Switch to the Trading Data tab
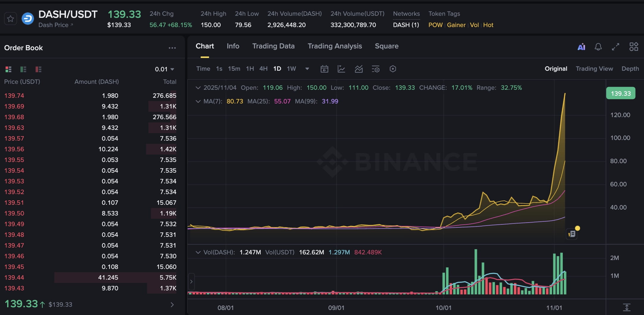 click(x=273, y=46)
